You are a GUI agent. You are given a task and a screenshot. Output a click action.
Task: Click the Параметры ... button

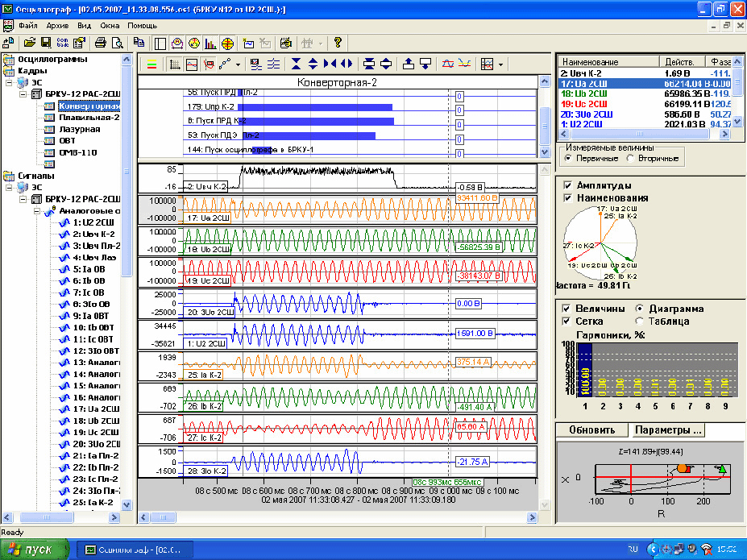point(668,430)
